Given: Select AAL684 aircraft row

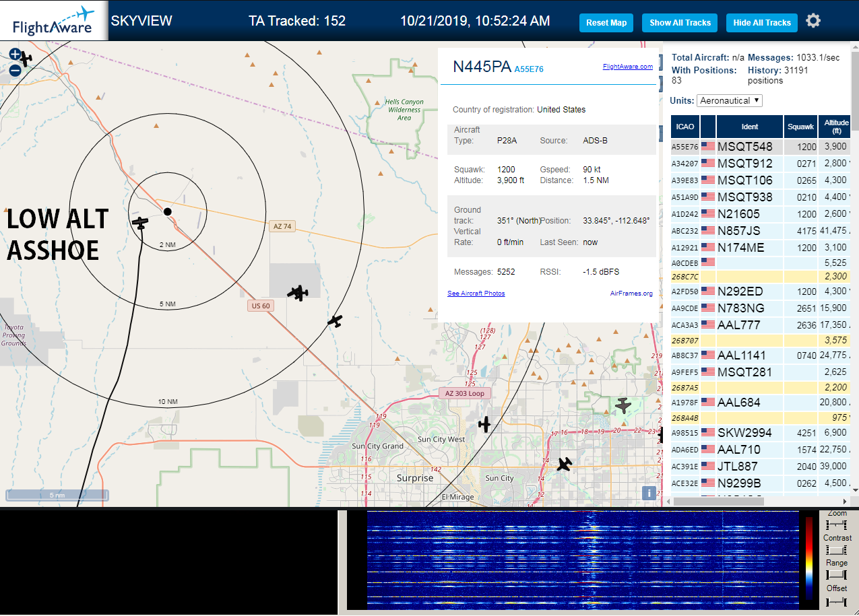Looking at the screenshot, I should click(x=761, y=402).
